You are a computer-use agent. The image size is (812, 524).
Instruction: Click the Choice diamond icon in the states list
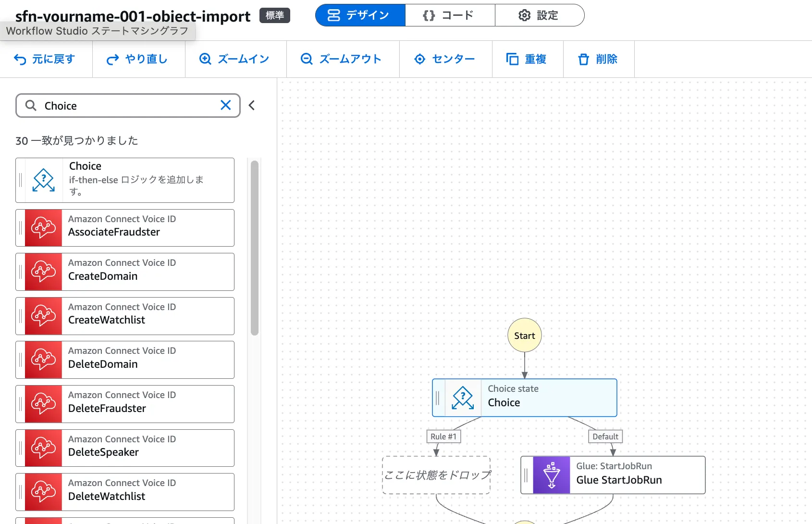click(44, 180)
